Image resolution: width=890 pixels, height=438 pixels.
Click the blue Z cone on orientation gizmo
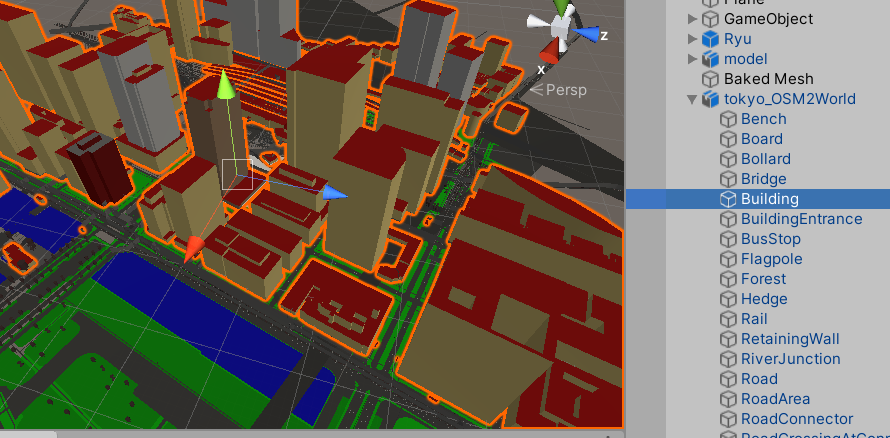586,35
